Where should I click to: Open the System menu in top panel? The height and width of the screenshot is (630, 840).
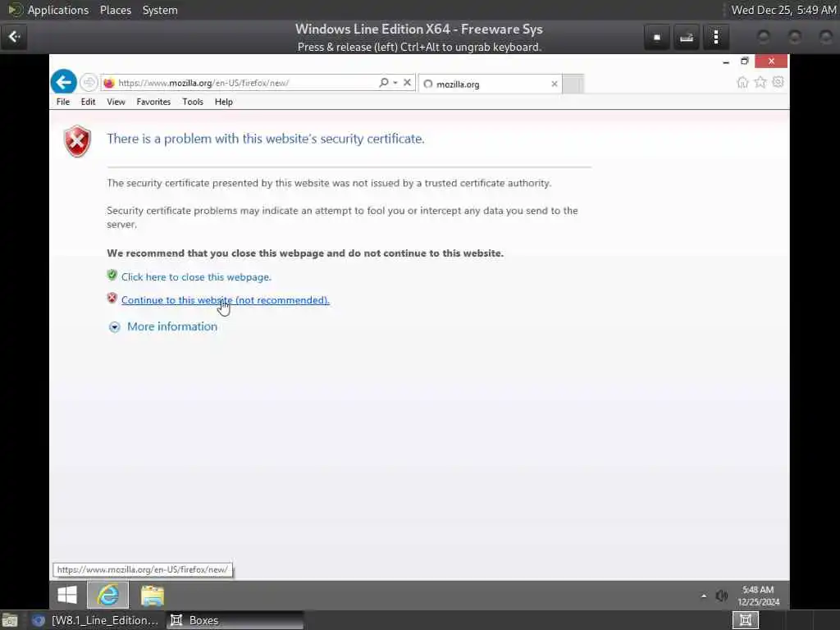point(160,10)
